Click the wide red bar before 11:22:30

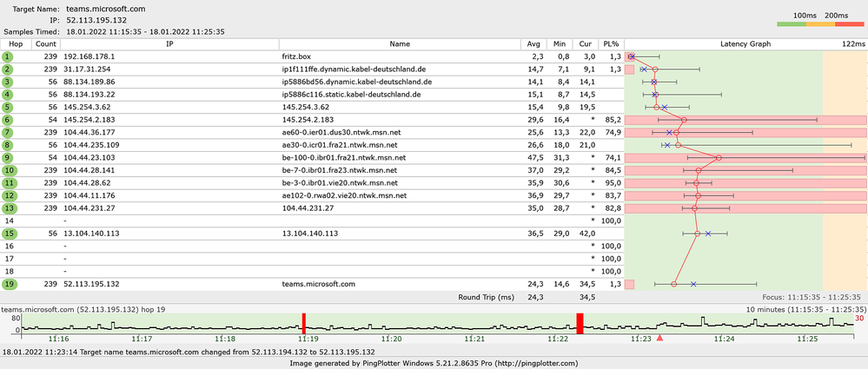(580, 323)
